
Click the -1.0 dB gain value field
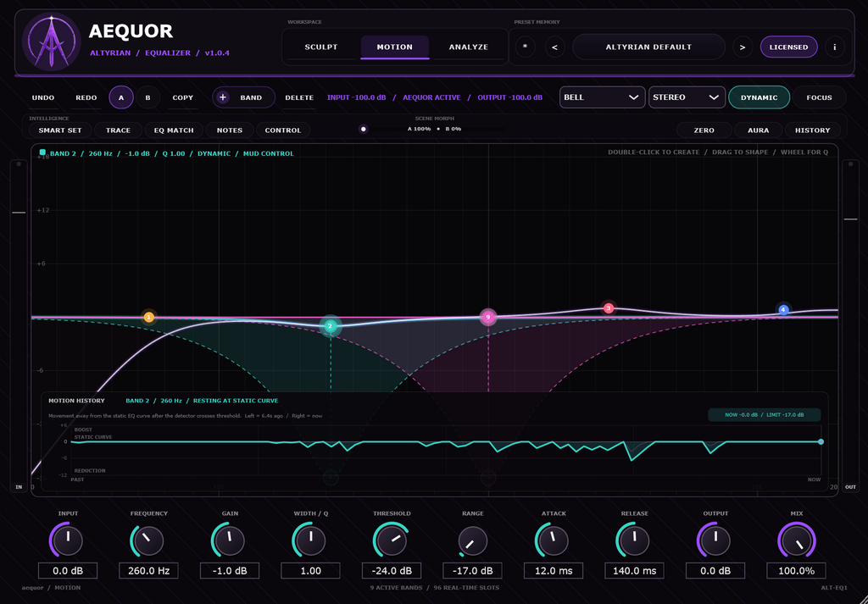(229, 571)
